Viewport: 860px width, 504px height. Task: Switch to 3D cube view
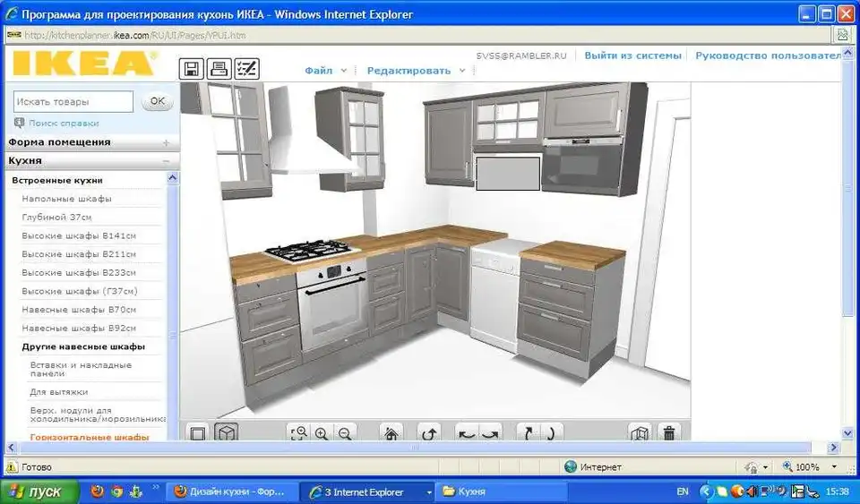[226, 433]
